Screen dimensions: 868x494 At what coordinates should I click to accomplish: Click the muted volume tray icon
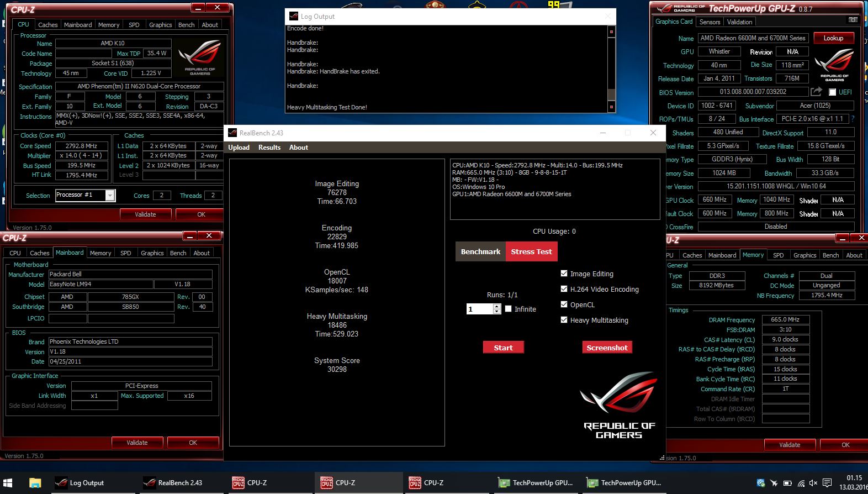coord(813,483)
